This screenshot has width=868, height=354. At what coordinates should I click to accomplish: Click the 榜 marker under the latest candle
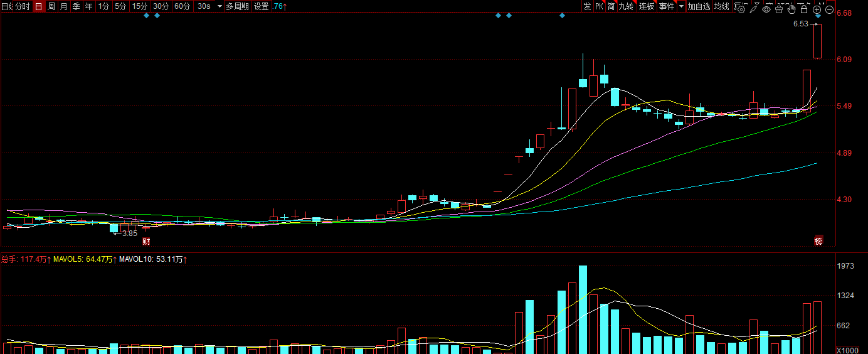click(818, 241)
